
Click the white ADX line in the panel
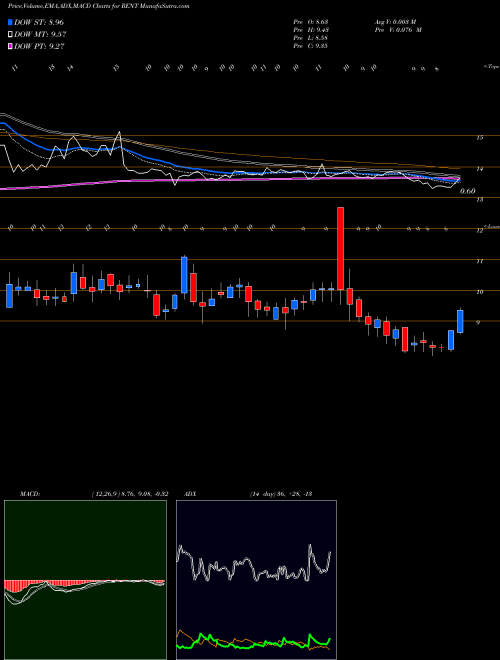253,564
